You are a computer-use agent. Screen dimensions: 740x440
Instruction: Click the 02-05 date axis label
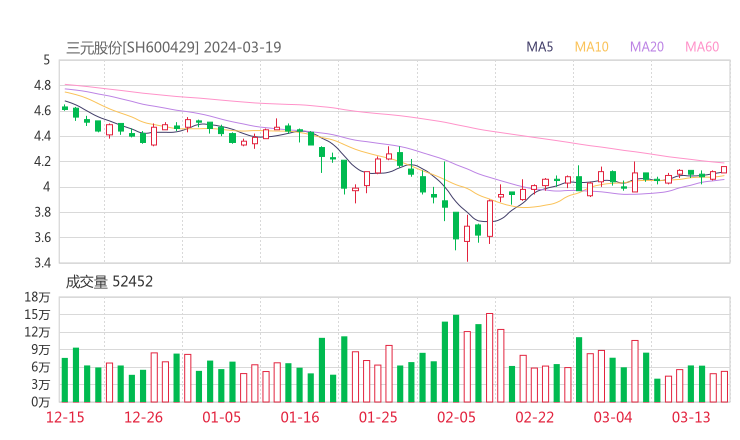456,417
